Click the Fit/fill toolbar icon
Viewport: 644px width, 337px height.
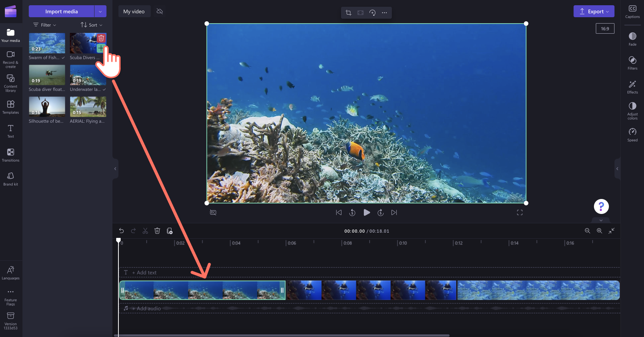point(360,13)
